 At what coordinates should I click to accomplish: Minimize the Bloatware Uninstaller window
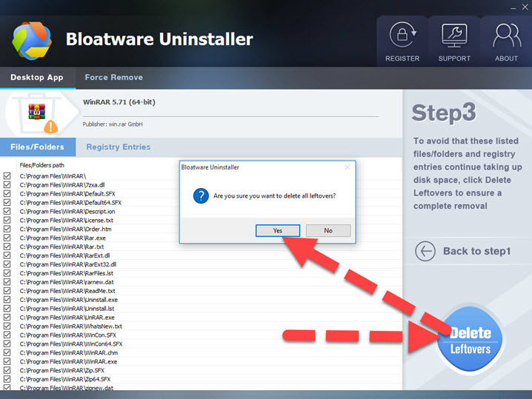513,7
